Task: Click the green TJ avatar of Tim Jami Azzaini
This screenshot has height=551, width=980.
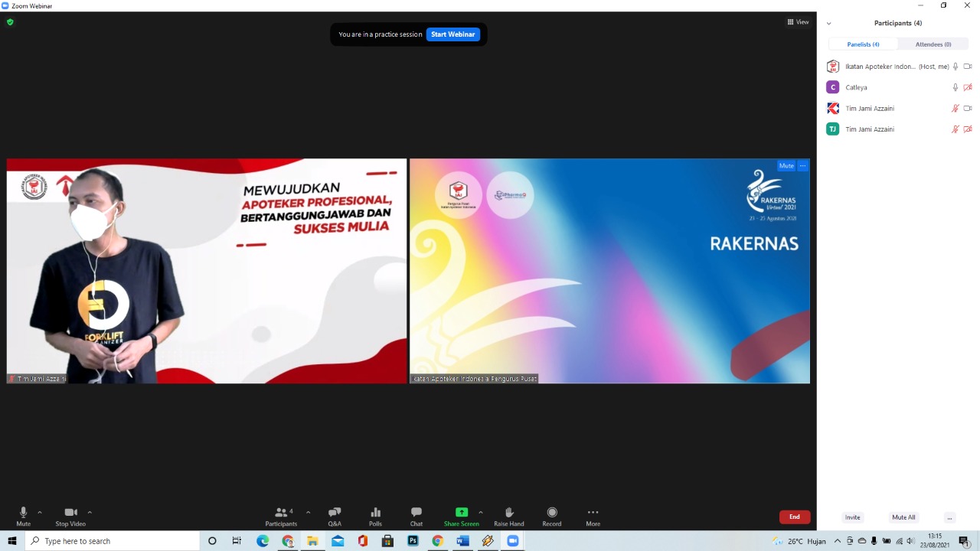Action: point(833,129)
